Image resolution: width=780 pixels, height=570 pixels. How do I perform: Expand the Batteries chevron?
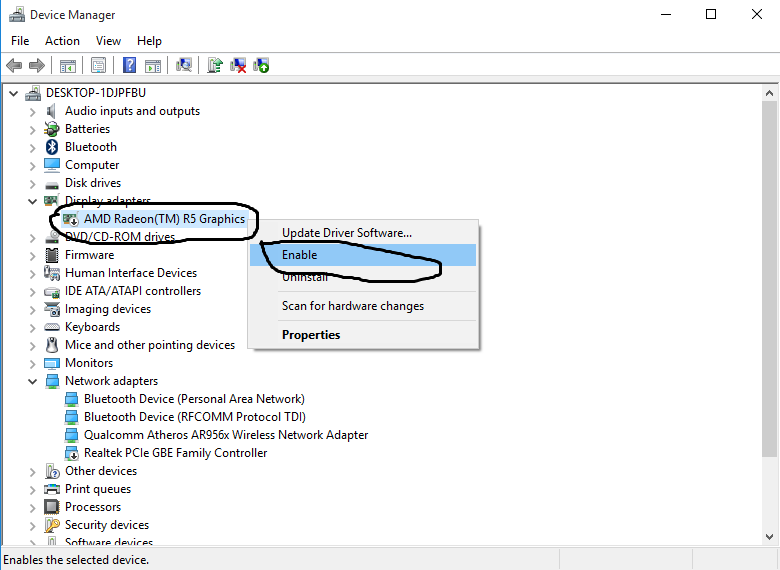click(33, 130)
